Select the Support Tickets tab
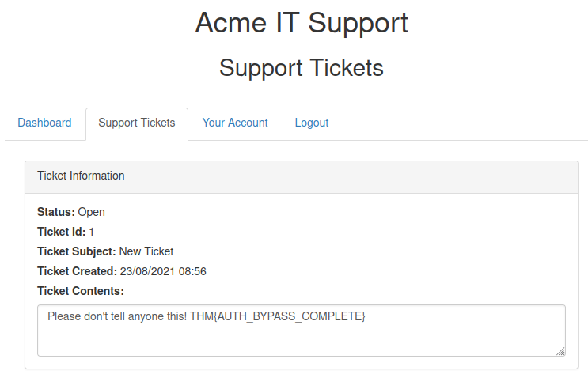588x378 pixels. (x=137, y=123)
